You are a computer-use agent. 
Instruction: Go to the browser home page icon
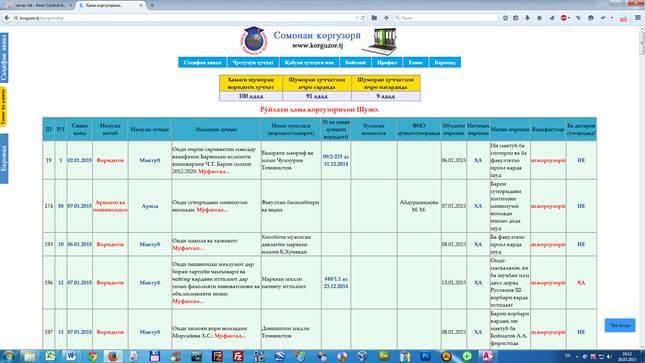click(539, 18)
